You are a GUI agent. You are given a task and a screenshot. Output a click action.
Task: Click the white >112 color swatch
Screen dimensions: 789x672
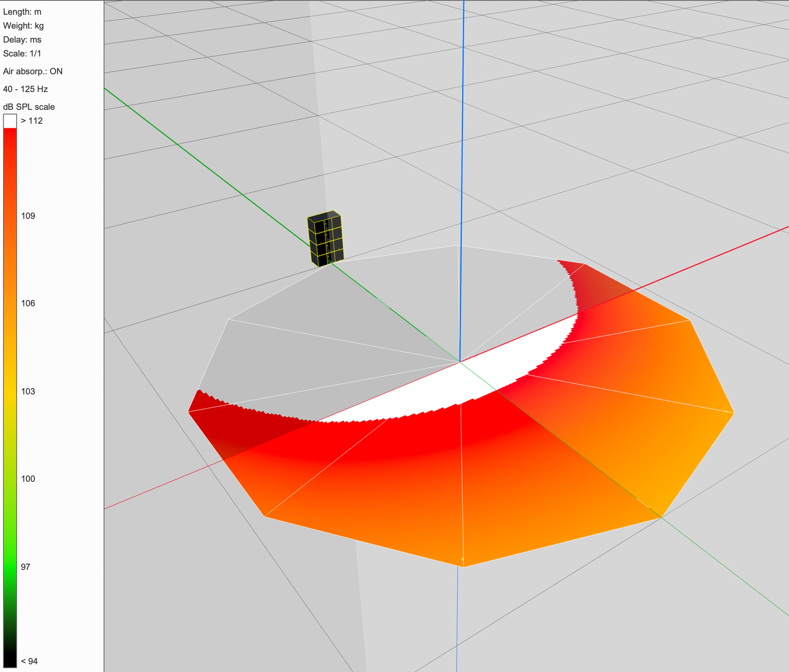(x=10, y=121)
